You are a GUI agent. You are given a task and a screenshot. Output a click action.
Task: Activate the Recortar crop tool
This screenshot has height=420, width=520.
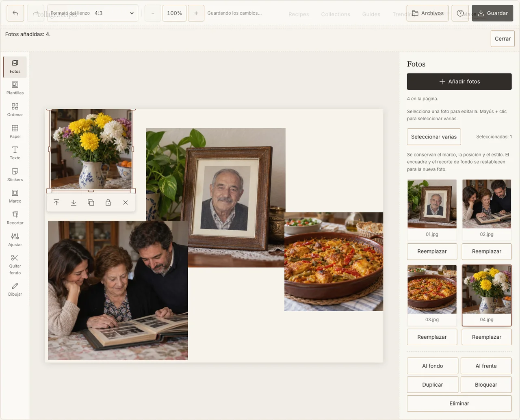pos(15,218)
